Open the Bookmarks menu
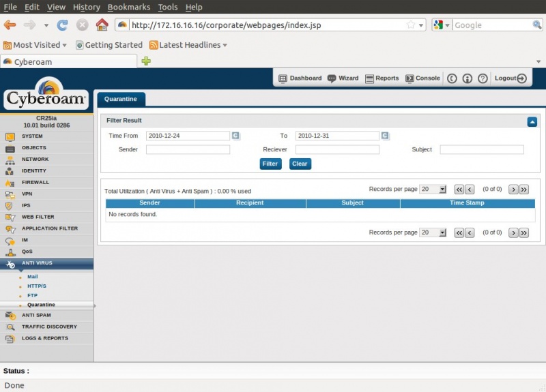Screen dimensions: 546x392 coord(129,7)
